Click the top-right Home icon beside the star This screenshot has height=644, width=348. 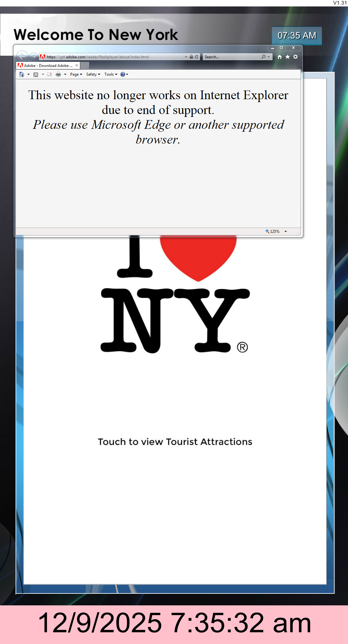tap(279, 57)
